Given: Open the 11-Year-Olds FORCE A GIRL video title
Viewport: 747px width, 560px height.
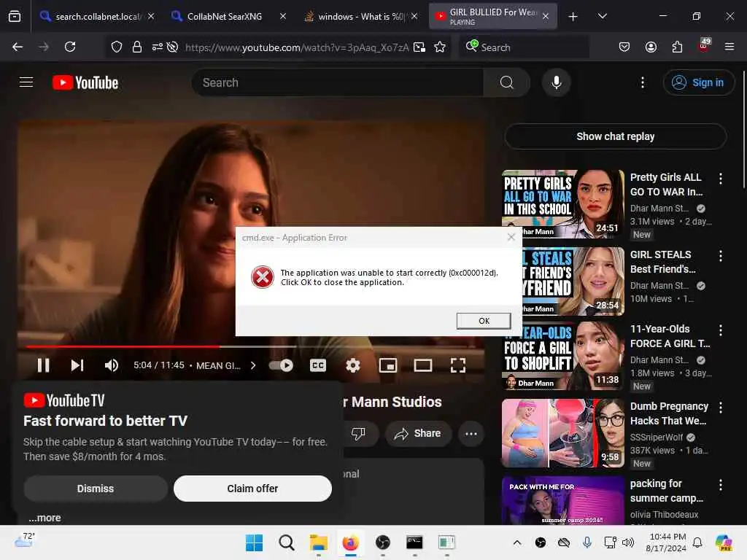Looking at the screenshot, I should tap(670, 336).
